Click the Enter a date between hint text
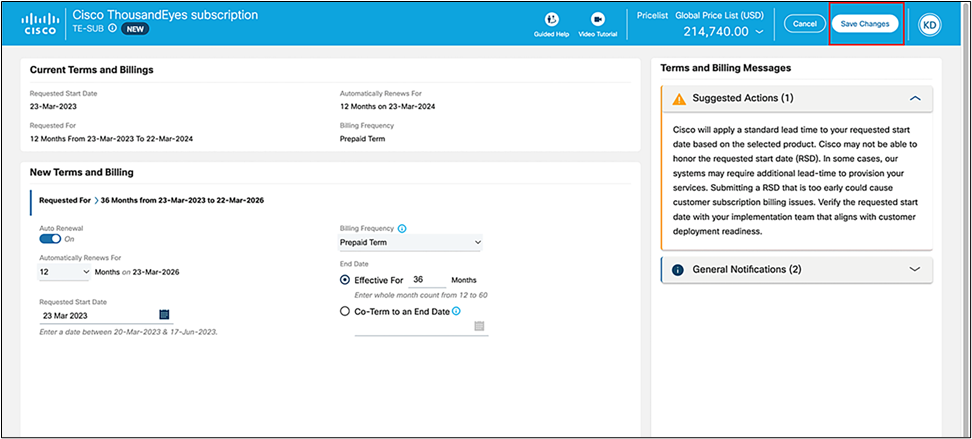This screenshot has height=439, width=972. 128,332
